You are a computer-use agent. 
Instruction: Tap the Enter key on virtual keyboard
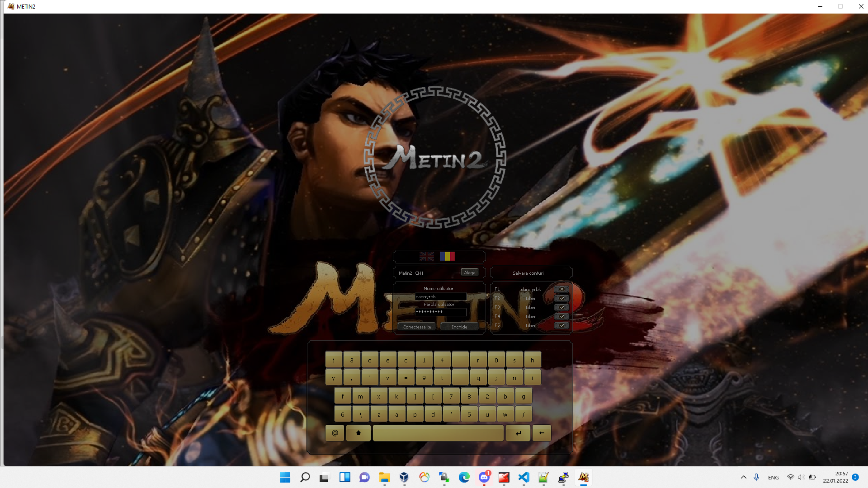click(x=518, y=433)
